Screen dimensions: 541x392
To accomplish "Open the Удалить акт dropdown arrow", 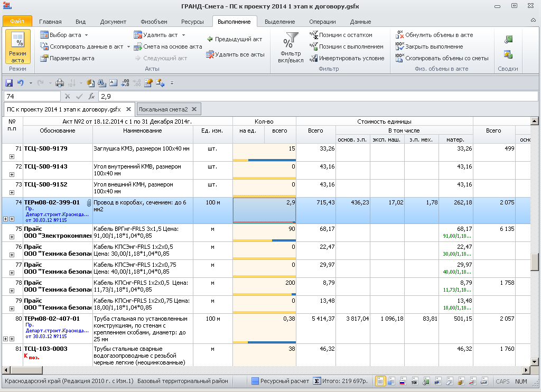I will click(x=183, y=35).
